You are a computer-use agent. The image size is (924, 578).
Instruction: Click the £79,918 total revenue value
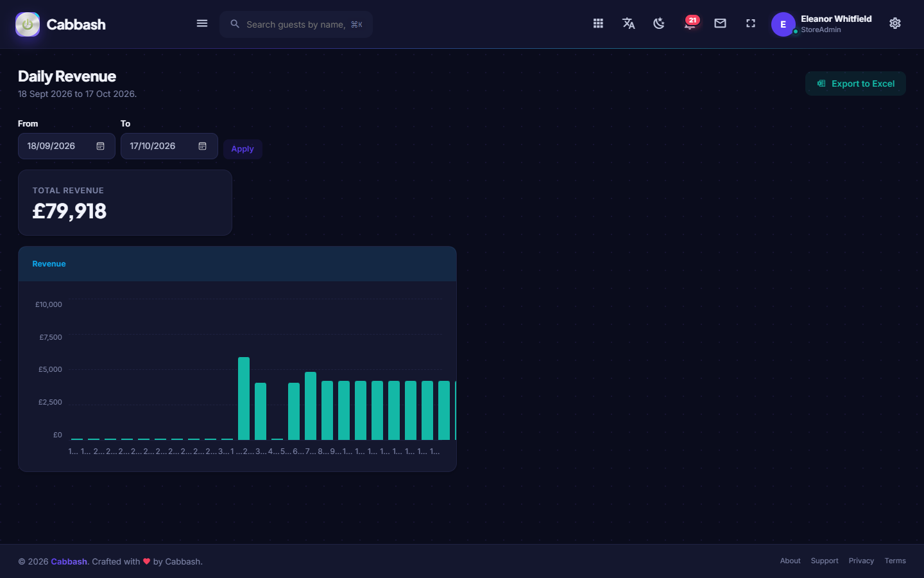click(69, 211)
